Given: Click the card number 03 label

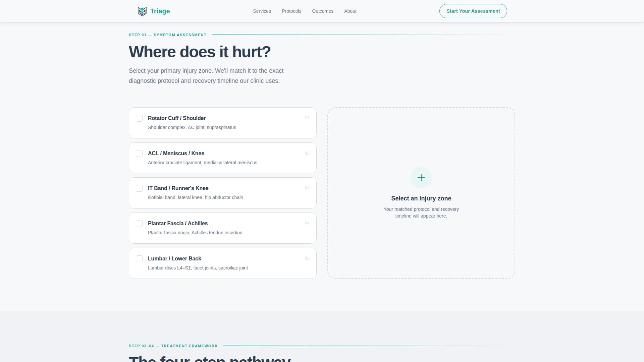Looking at the screenshot, I should (307, 188).
